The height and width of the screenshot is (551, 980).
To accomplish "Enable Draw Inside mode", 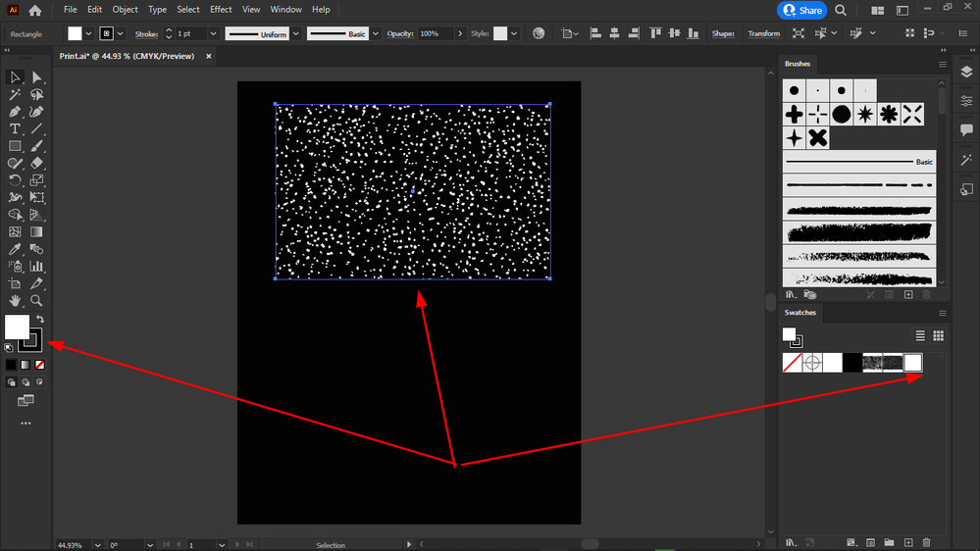I will (x=40, y=382).
